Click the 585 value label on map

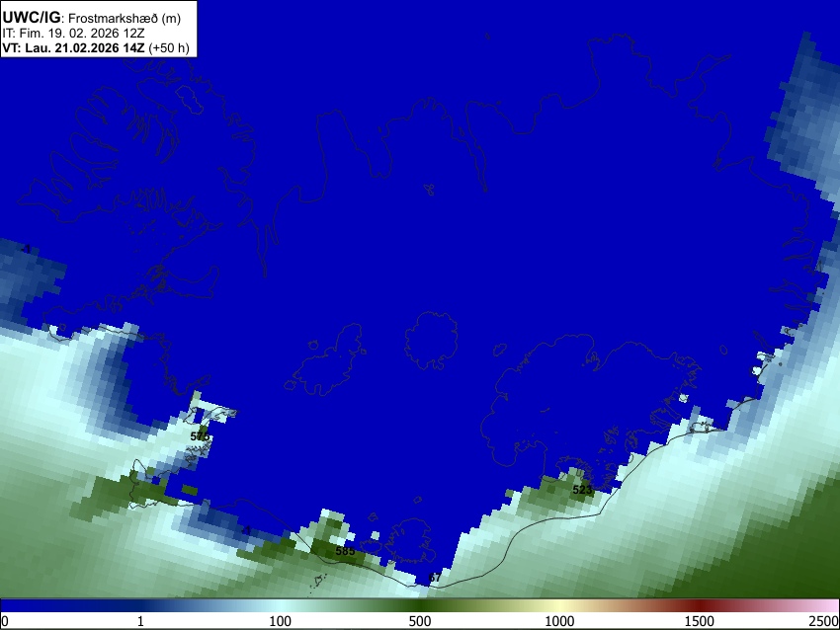[345, 550]
